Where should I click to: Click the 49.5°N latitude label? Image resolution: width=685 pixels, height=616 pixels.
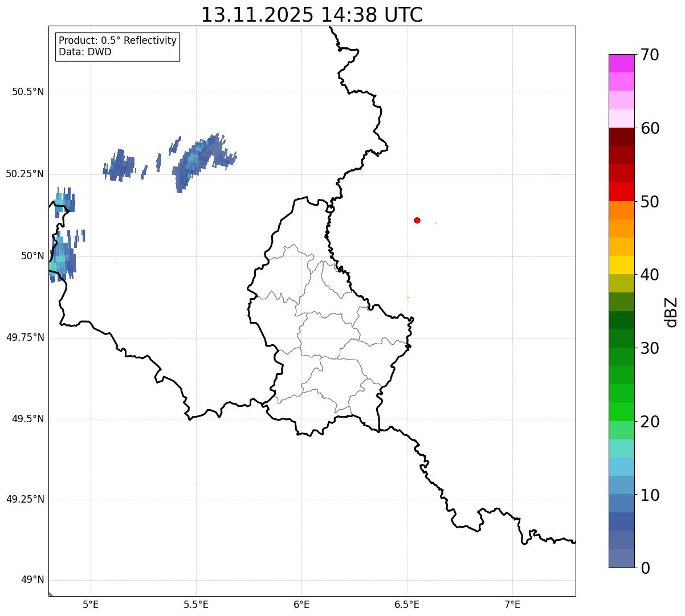coord(28,419)
